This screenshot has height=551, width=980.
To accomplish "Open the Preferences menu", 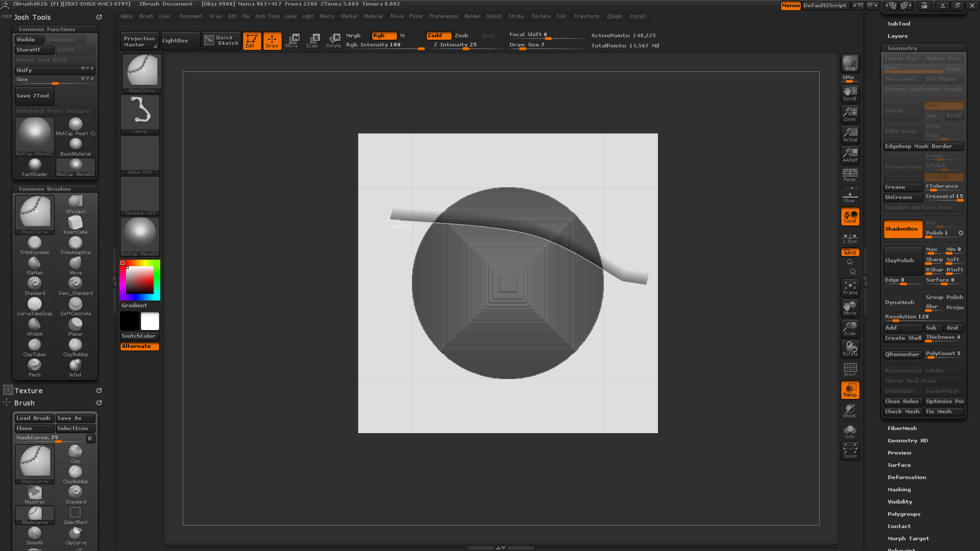I will click(444, 16).
